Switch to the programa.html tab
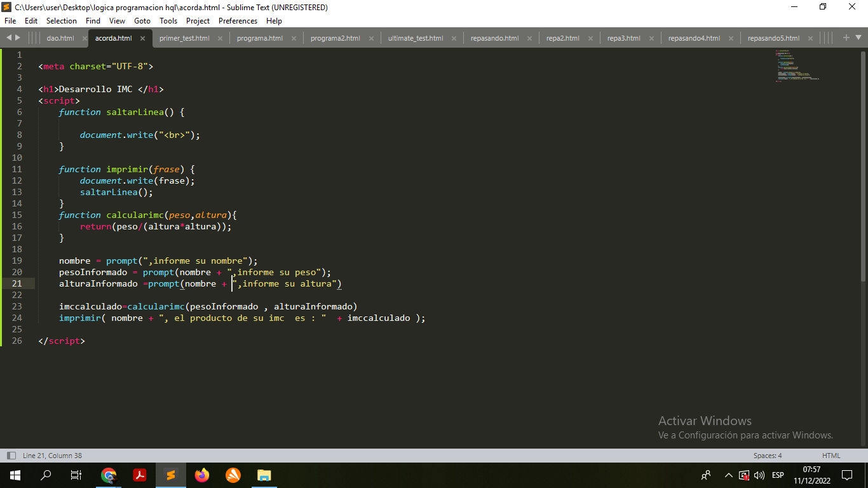 coord(260,38)
